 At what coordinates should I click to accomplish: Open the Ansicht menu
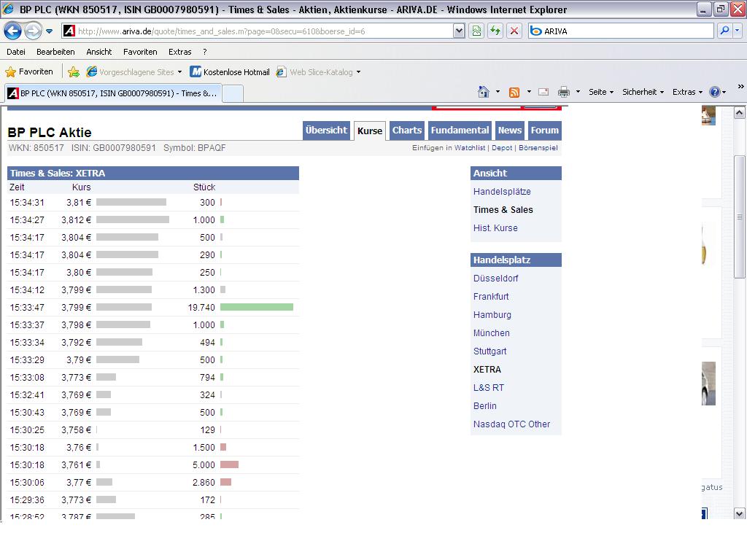point(98,52)
